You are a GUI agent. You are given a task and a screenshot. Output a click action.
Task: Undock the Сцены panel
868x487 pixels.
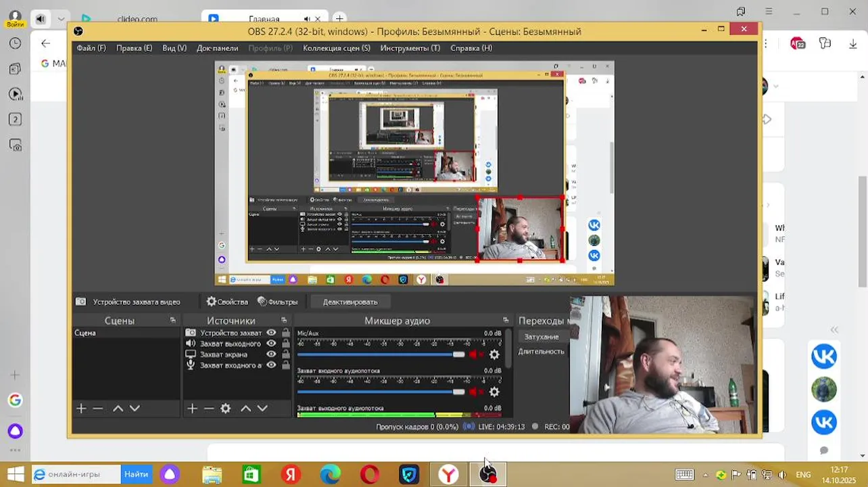point(173,321)
